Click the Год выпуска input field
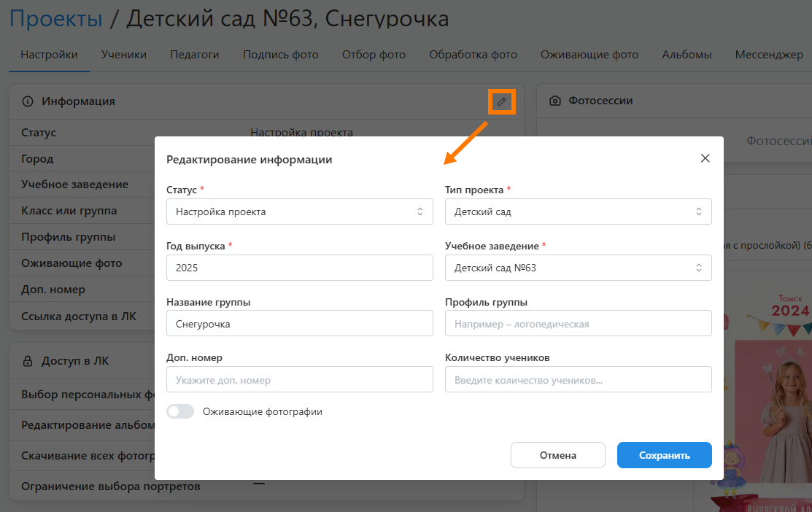This screenshot has height=512, width=812. point(299,268)
